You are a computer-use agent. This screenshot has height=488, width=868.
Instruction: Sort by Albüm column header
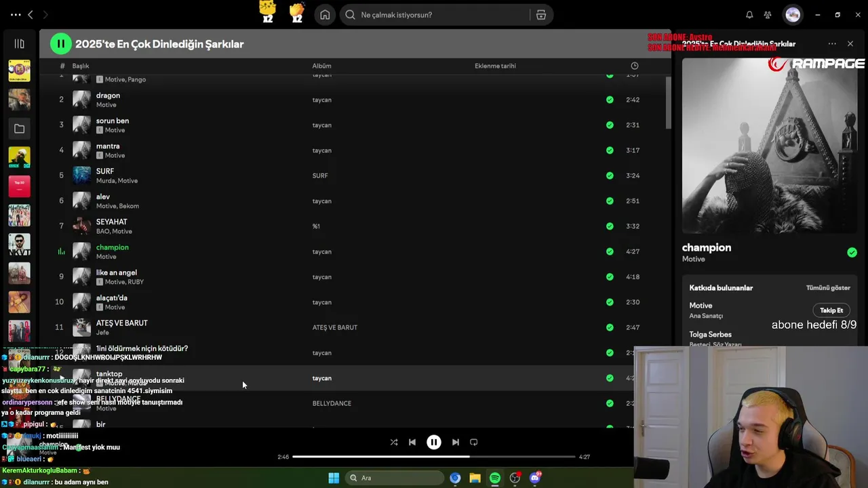[x=321, y=66]
